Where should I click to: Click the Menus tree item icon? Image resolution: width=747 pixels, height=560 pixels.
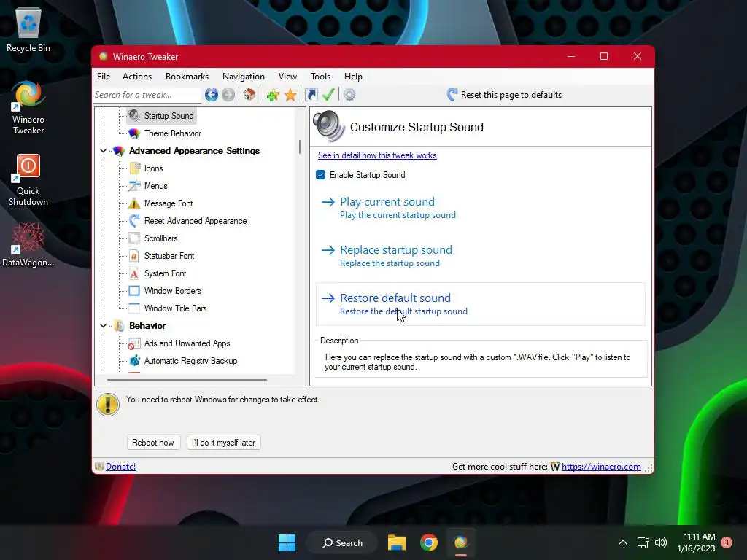[135, 186]
